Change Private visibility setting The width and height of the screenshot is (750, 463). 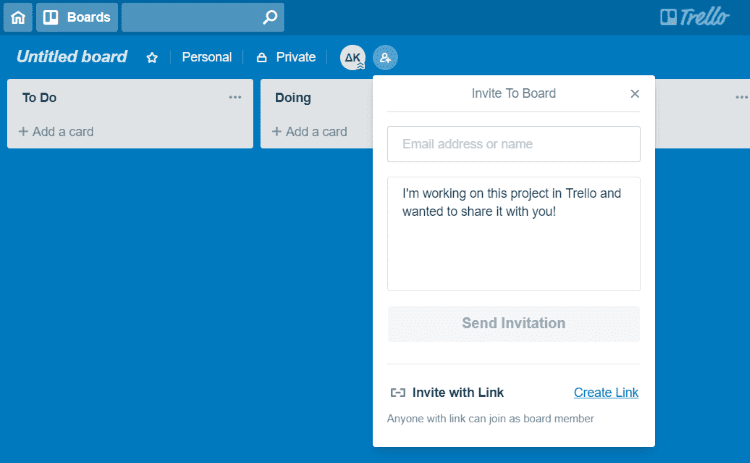click(x=286, y=57)
